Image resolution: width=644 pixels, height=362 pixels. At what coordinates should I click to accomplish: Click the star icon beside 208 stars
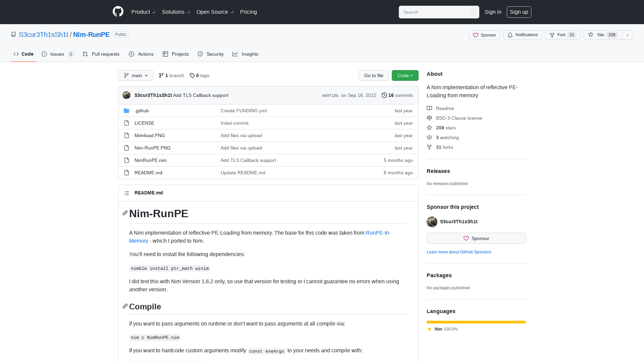429,128
